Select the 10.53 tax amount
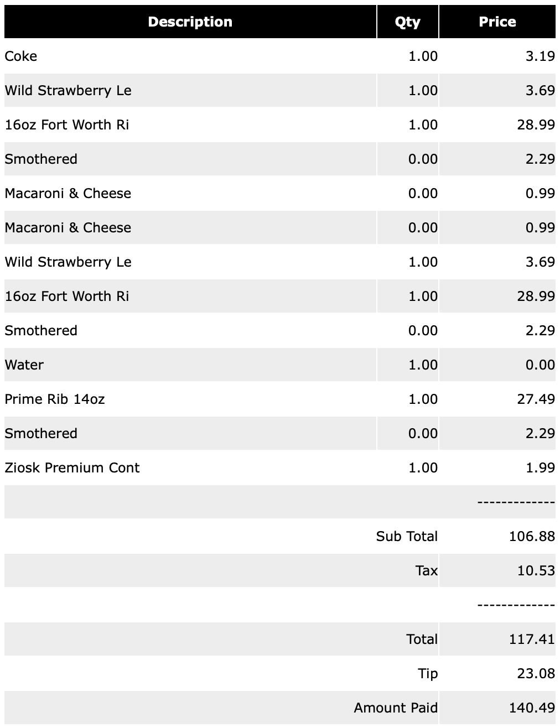Image resolution: width=560 pixels, height=728 pixels. [x=536, y=571]
